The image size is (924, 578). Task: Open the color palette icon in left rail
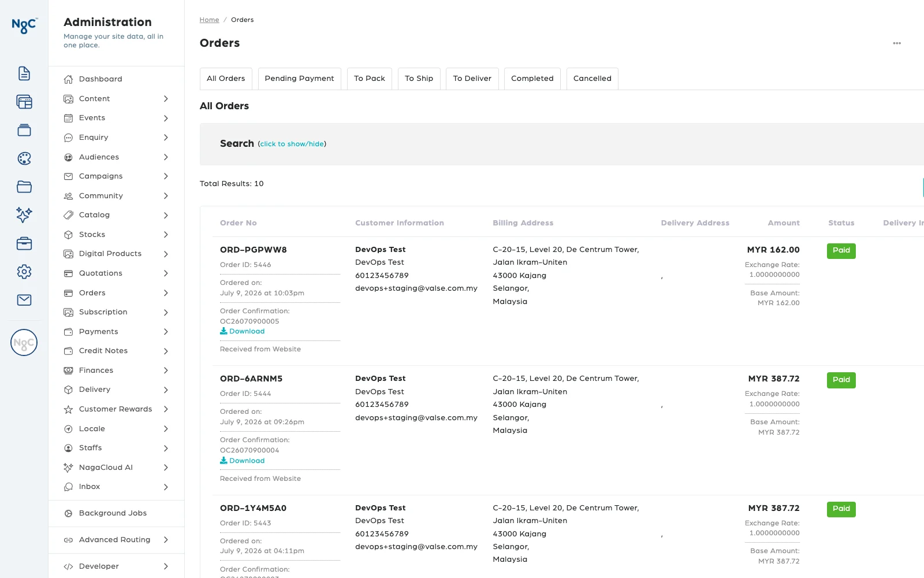coord(24,158)
